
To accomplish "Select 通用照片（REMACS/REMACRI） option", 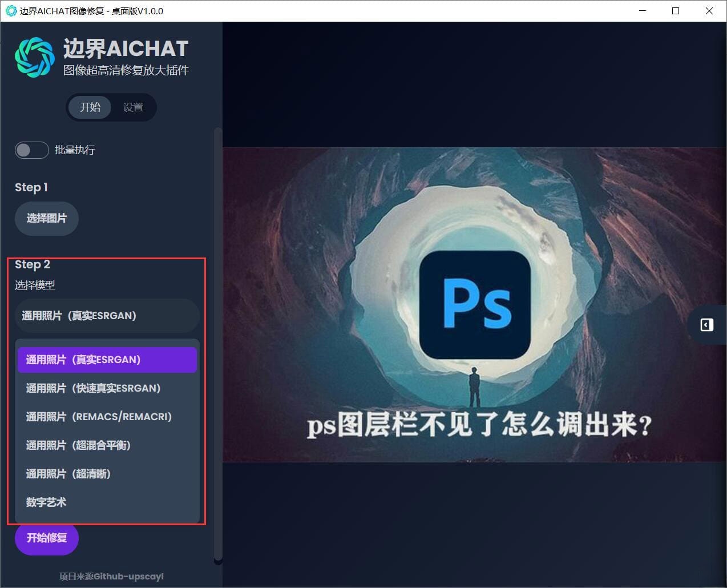I will (x=107, y=417).
